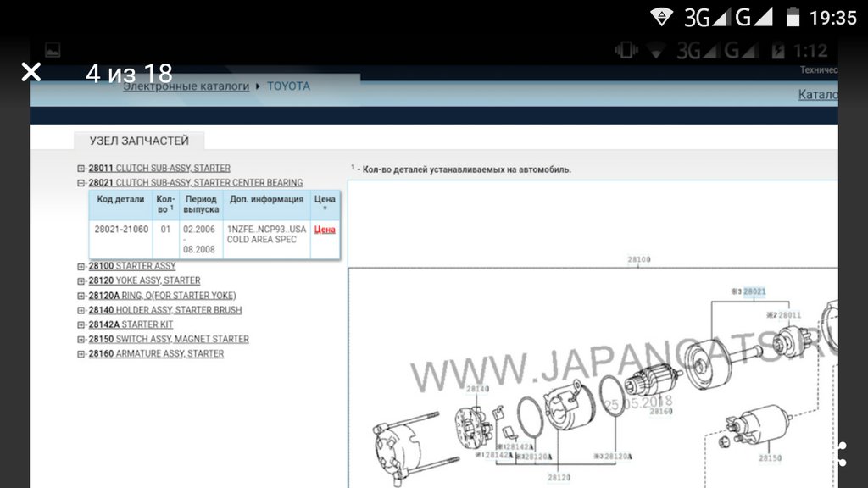Viewport: 868px width, 488px height.
Task: Click the Кол-во column header
Action: click(165, 204)
